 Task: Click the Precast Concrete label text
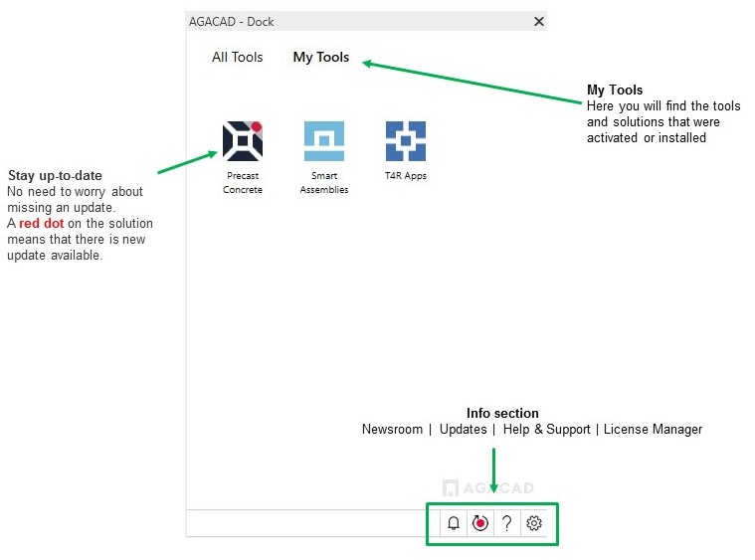pyautogui.click(x=243, y=182)
